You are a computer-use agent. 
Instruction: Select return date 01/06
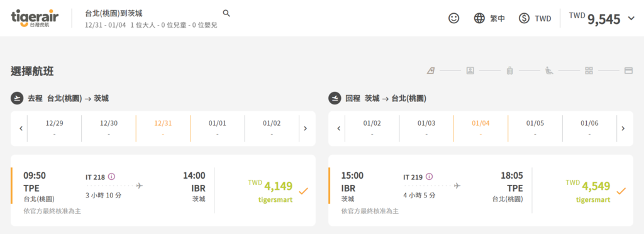[x=589, y=128]
